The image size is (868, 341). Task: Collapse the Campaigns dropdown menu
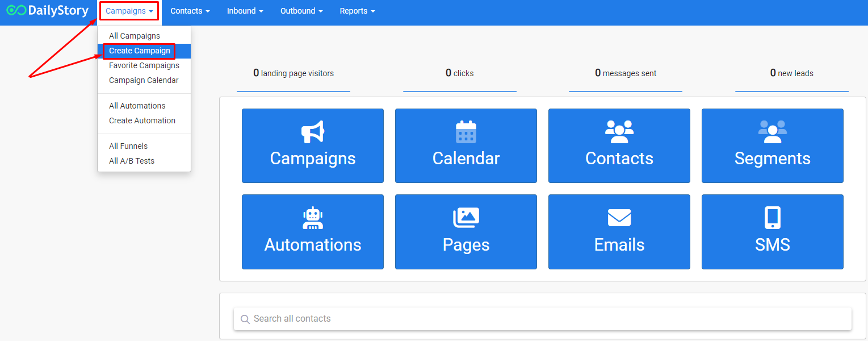[x=129, y=11]
